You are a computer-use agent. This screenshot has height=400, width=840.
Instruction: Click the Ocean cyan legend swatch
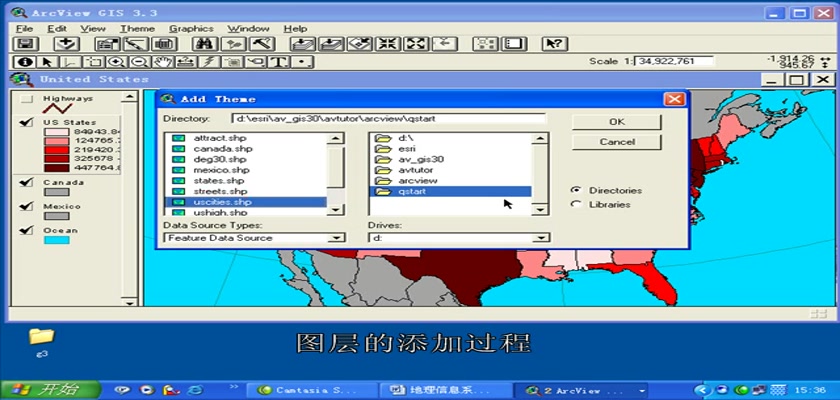click(56, 240)
